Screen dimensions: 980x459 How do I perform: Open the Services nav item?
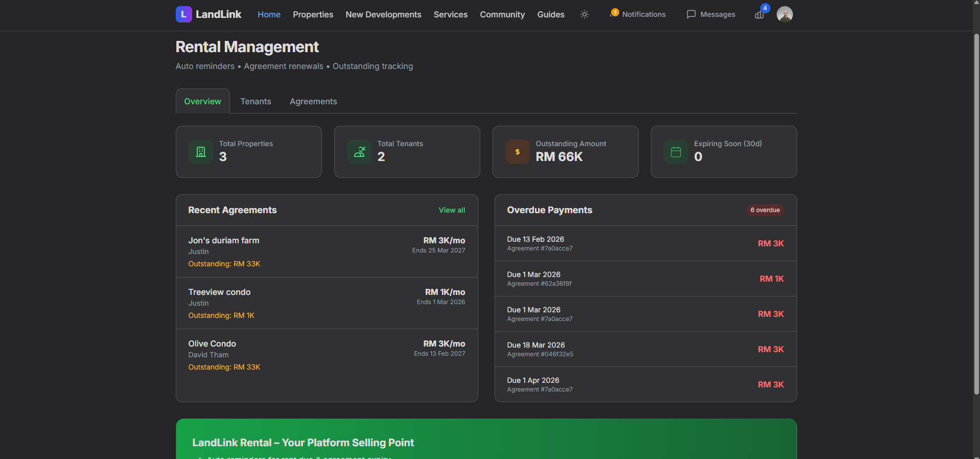coord(451,14)
